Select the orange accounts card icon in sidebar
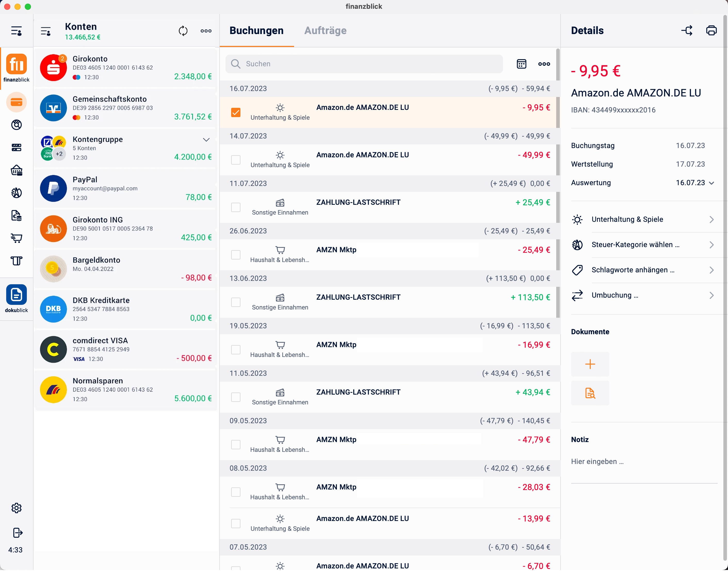 click(x=17, y=102)
